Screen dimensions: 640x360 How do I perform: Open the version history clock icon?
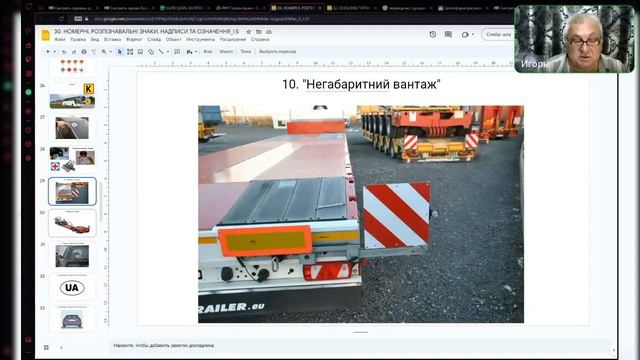point(433,35)
